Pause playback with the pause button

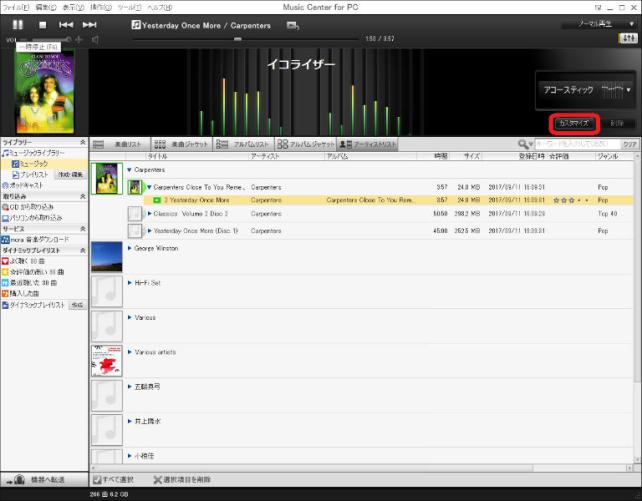pos(18,25)
